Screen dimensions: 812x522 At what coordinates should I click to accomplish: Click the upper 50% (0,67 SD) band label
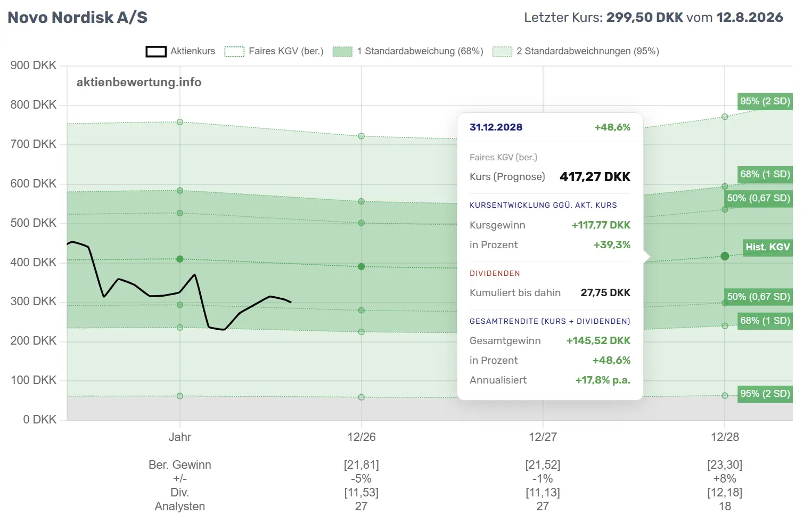(759, 198)
